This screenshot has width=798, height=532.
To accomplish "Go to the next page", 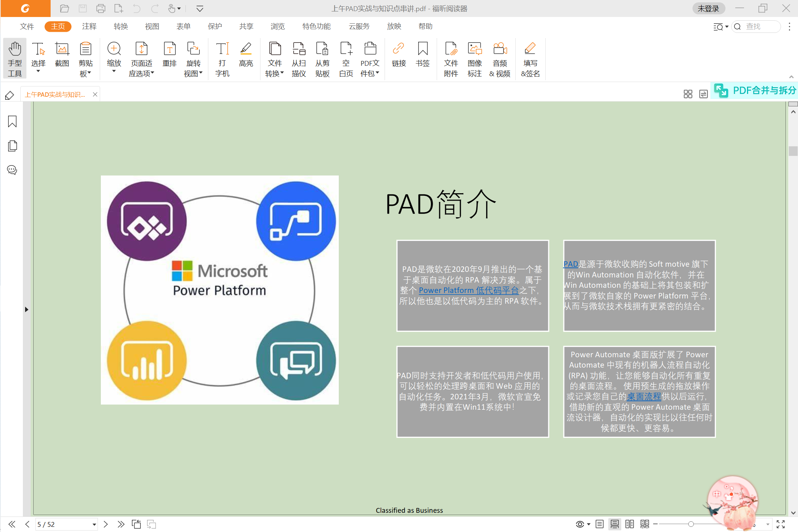I will [106, 524].
